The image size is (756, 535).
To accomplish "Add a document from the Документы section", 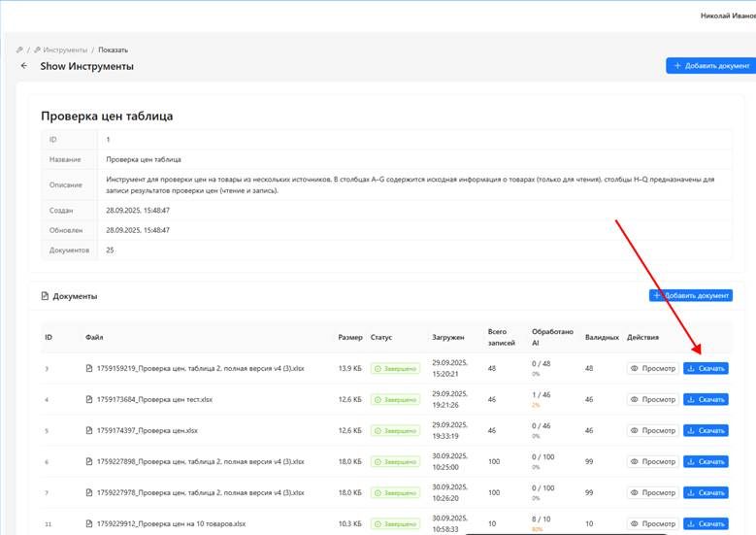I will [691, 295].
